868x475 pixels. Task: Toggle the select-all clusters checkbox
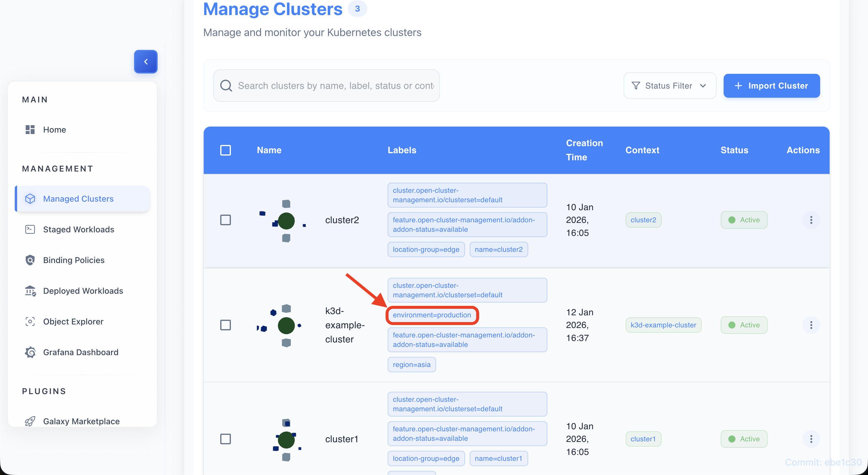[226, 150]
